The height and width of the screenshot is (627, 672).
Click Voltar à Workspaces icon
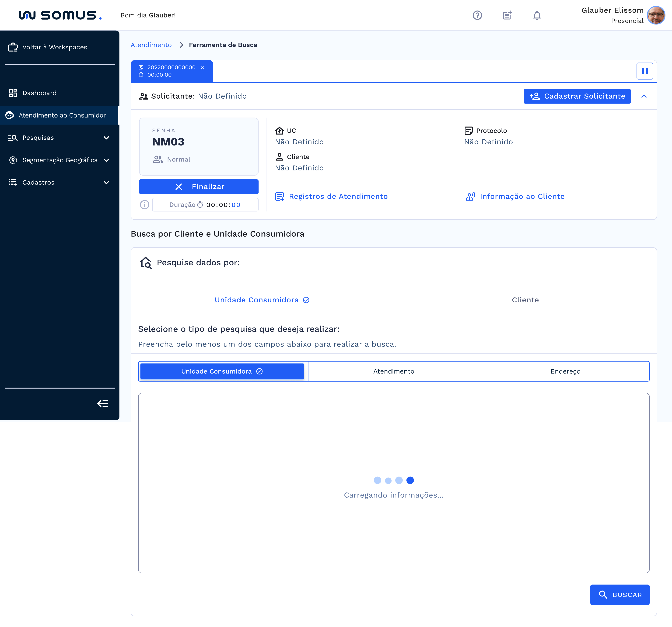[x=13, y=47]
